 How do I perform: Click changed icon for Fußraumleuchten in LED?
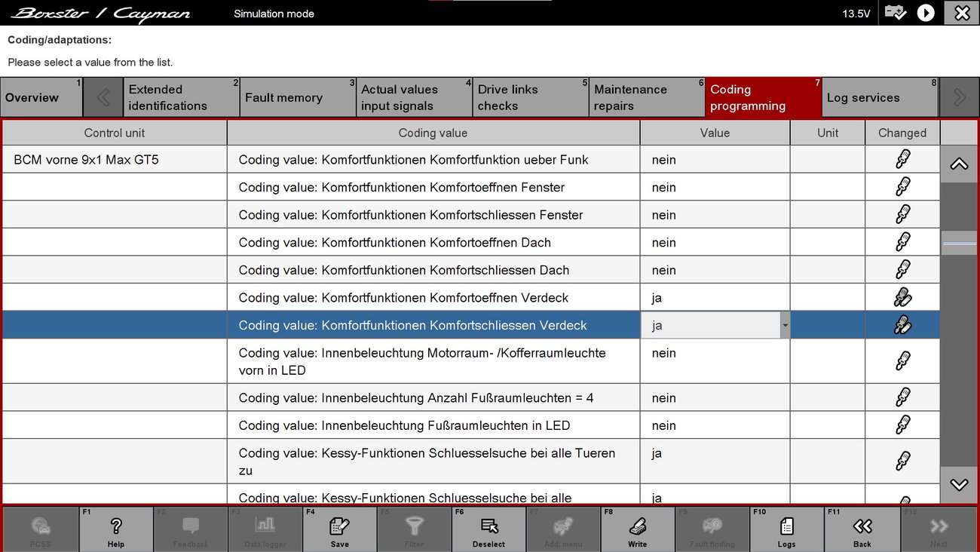pos(902,425)
